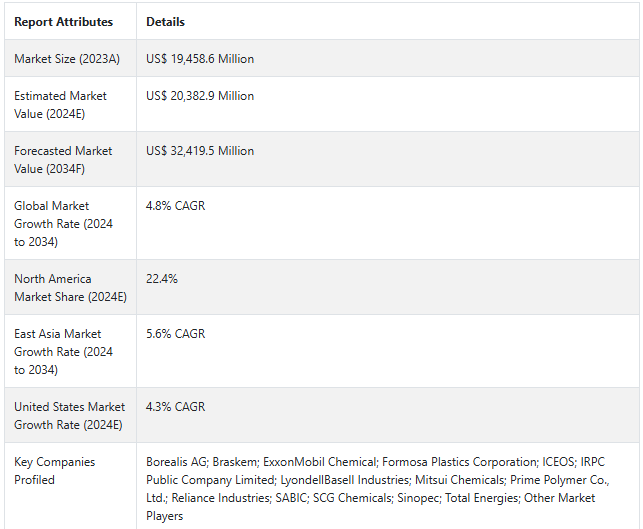Click the US$ 20,382.9 Million value
The image size is (643, 529).
click(x=200, y=96)
